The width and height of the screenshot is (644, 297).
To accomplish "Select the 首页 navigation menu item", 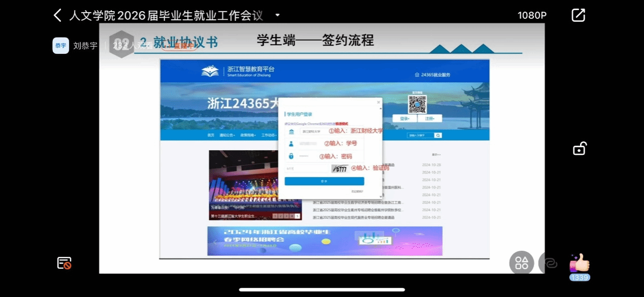I will coord(211,136).
